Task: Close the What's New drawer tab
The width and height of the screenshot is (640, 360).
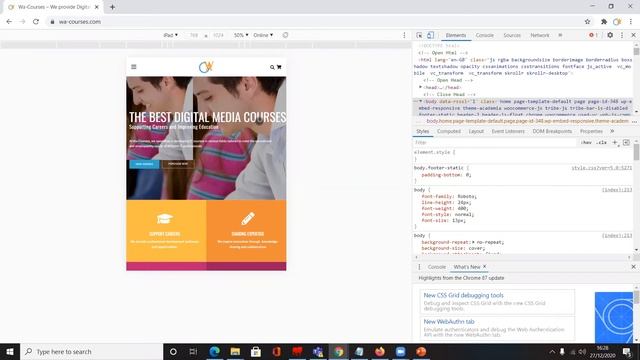Action: pyautogui.click(x=484, y=266)
